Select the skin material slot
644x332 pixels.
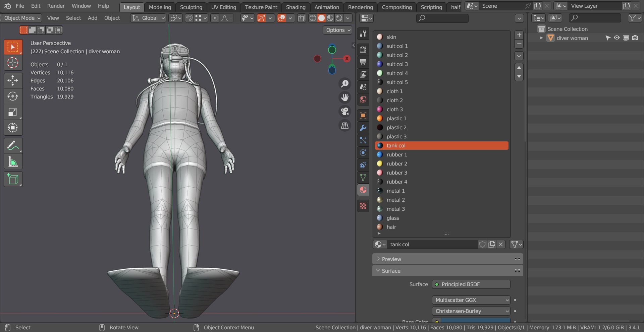pyautogui.click(x=441, y=37)
